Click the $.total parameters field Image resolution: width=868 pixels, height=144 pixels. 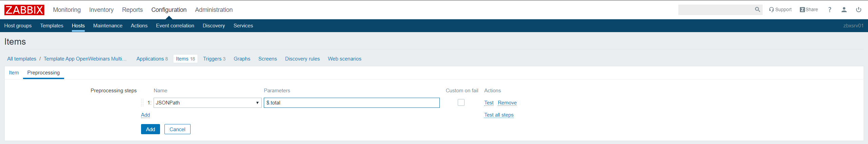[x=352, y=103]
